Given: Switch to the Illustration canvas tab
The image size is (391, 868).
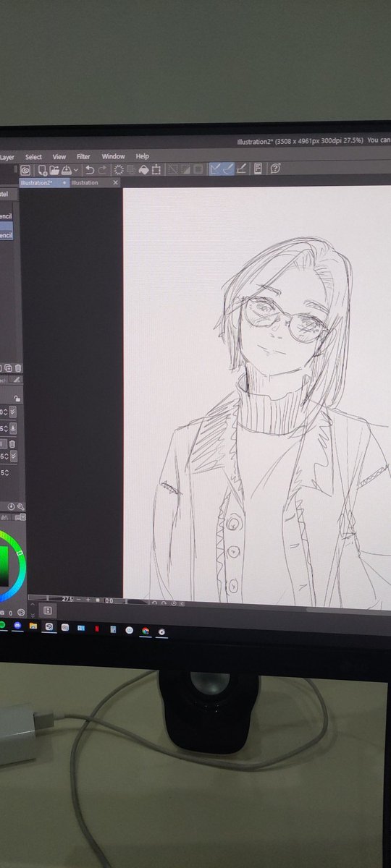Looking at the screenshot, I should click(x=85, y=183).
